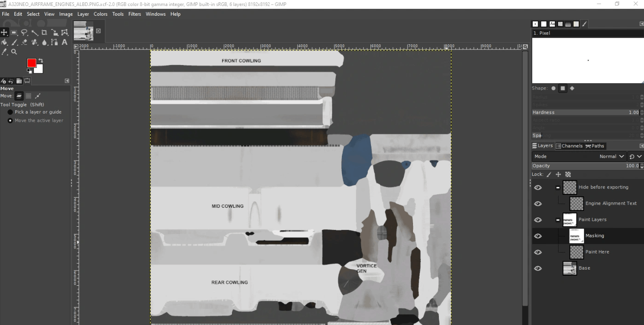
Task: Click the Color Picker eyedropper tool
Action: coord(5,52)
